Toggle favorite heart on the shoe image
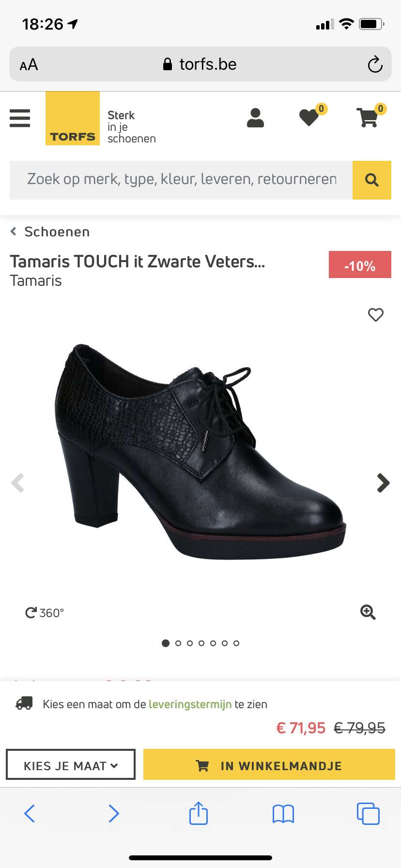This screenshot has height=868, width=401. pos(376,315)
